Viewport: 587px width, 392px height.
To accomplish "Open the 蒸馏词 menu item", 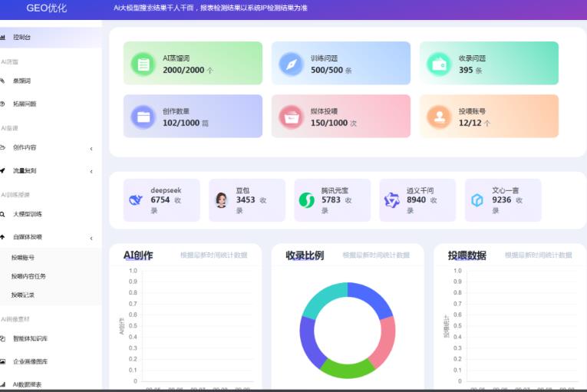I will click(x=51, y=81).
